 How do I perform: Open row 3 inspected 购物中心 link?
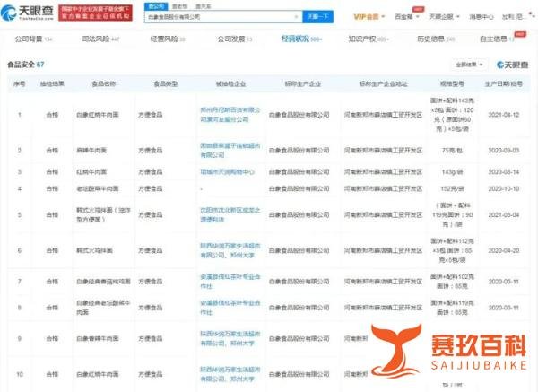228,171
